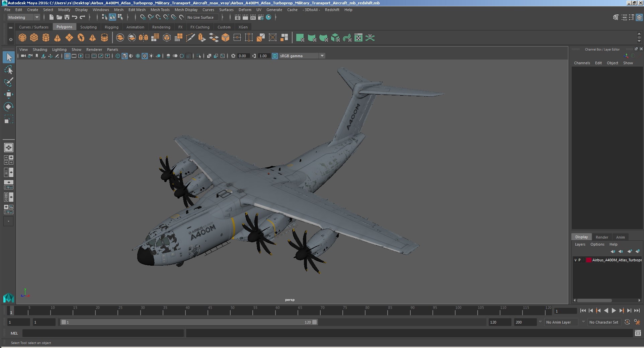644x348 pixels.
Task: Open the No Anim Layer dropdown
Action: [562, 322]
